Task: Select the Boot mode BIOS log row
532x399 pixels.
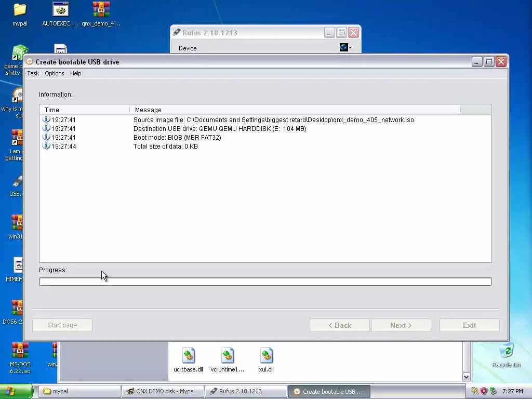Action: point(265,137)
